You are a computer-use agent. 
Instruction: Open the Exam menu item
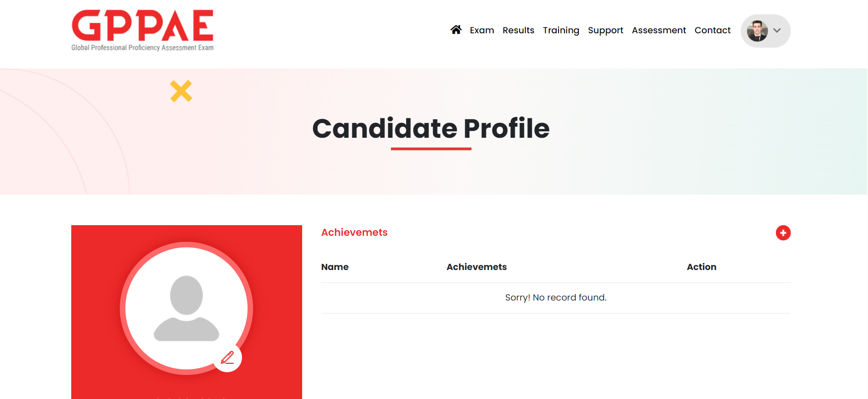[482, 31]
